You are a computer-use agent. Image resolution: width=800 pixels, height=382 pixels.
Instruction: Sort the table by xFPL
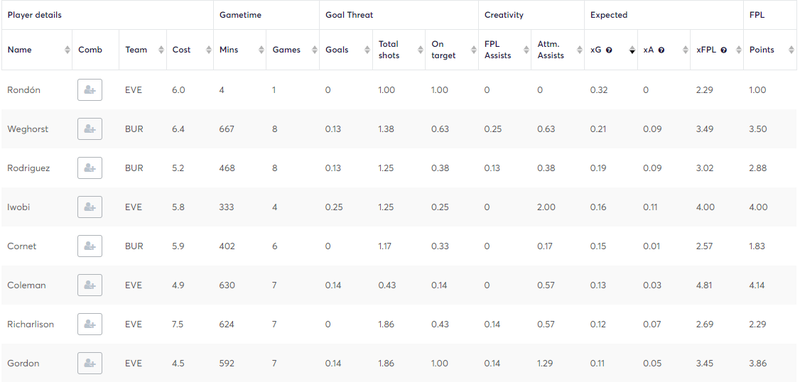[x=738, y=50]
